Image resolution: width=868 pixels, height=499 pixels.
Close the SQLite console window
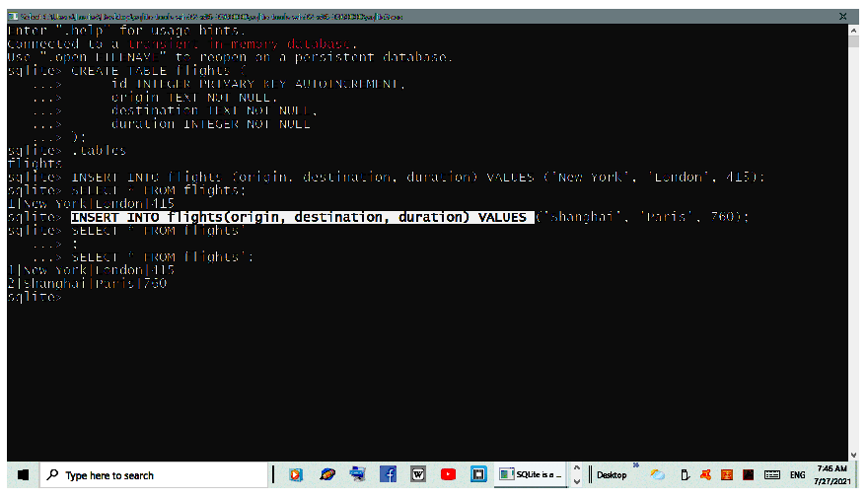(842, 17)
